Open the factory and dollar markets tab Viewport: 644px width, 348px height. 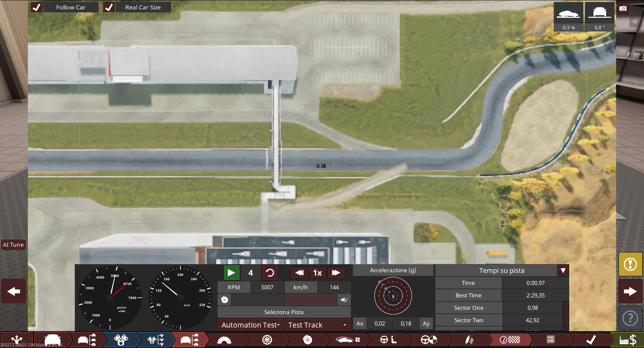click(628, 340)
